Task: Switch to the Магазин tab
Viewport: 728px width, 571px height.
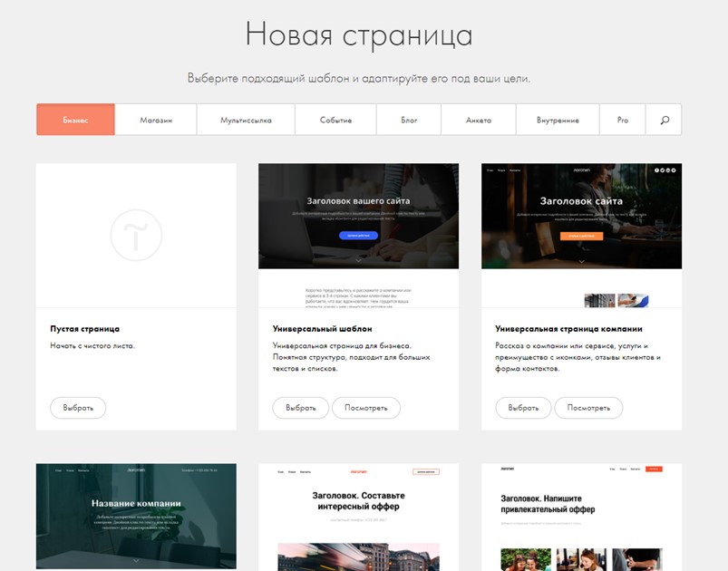Action: tap(156, 120)
